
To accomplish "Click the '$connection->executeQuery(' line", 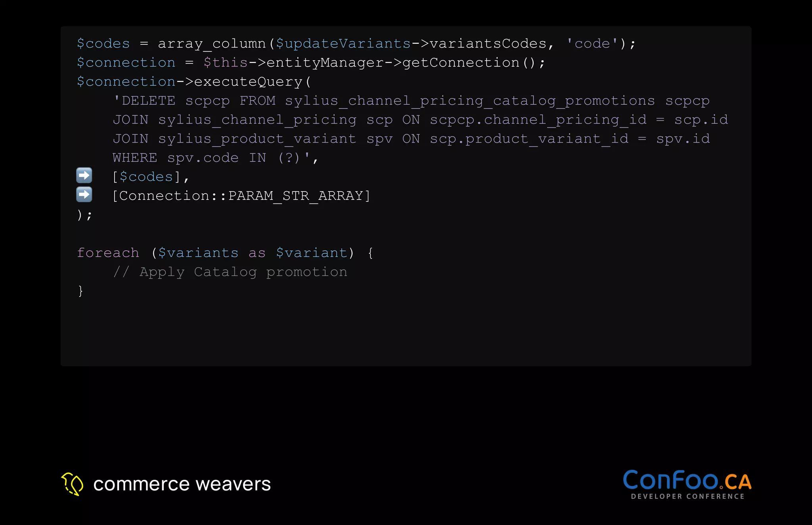I will [x=194, y=82].
